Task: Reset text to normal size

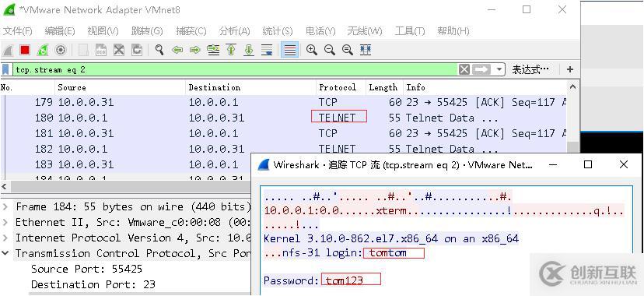Action: tap(348, 50)
